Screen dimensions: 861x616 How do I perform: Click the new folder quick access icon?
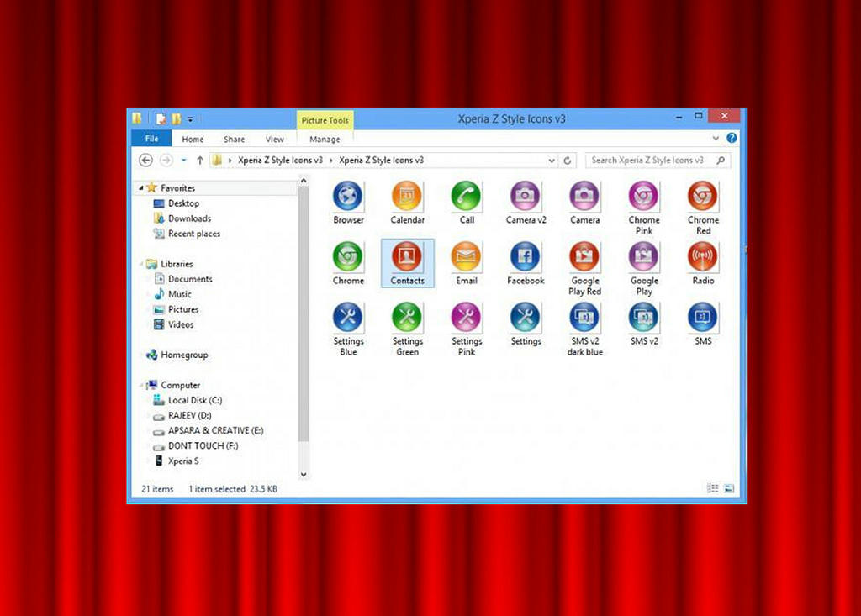coord(176,119)
